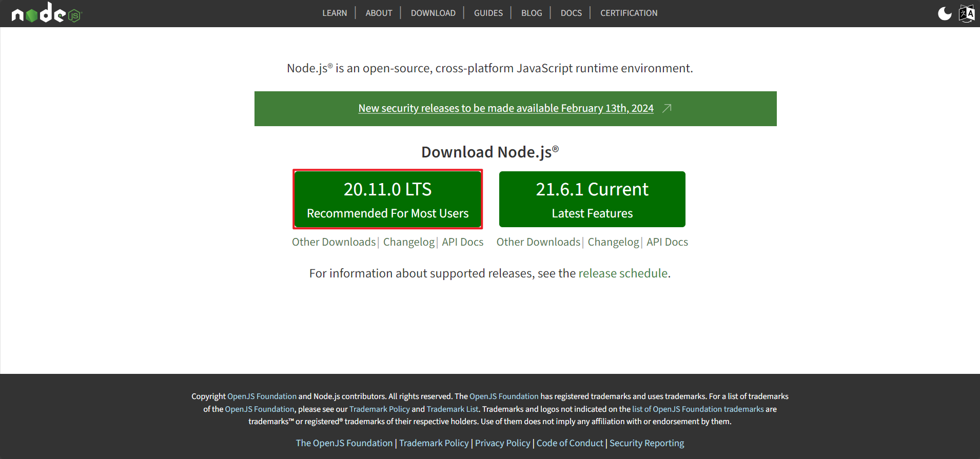Screen dimensions: 980x459
Task: Click the Node.js logo
Action: click(46, 13)
